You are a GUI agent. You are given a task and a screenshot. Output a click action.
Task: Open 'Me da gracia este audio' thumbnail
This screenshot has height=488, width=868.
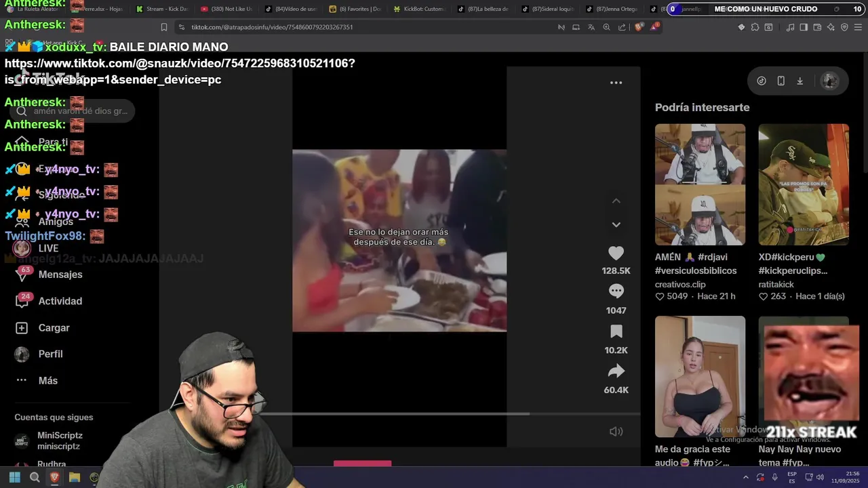700,377
